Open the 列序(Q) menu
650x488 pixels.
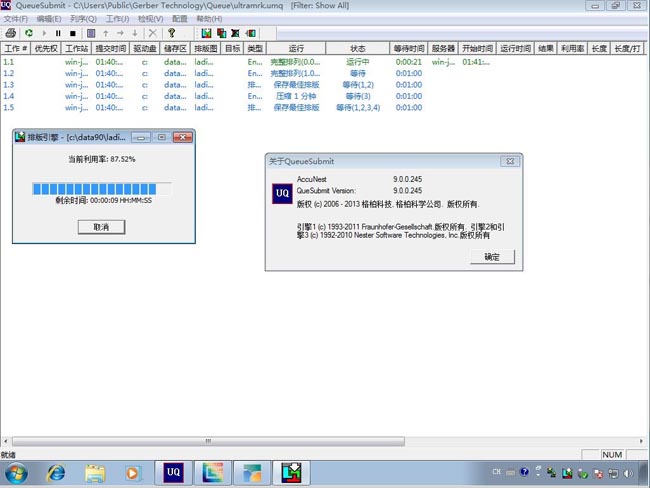[83, 19]
